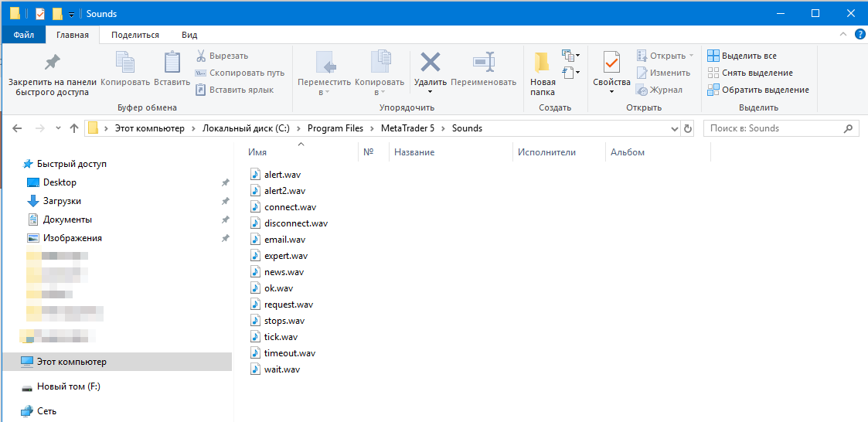Select the file ok.wav
This screenshot has height=422, width=868.
click(x=278, y=288)
